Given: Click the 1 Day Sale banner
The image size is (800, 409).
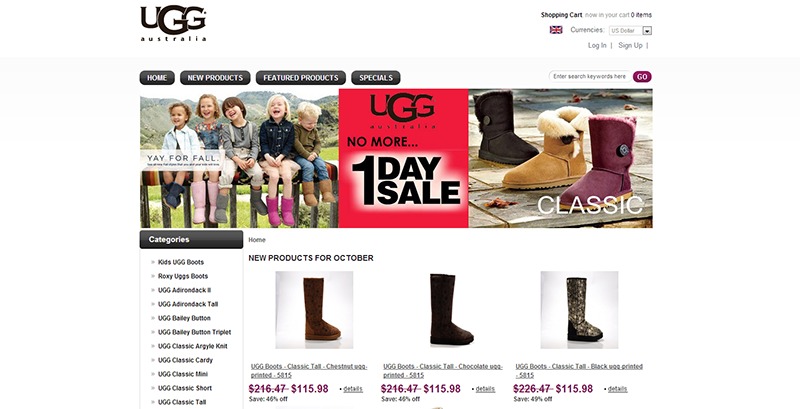Looking at the screenshot, I should pyautogui.click(x=404, y=158).
